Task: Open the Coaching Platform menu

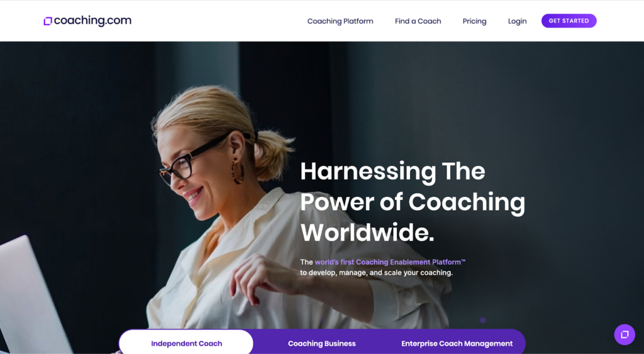Action: [x=340, y=21]
